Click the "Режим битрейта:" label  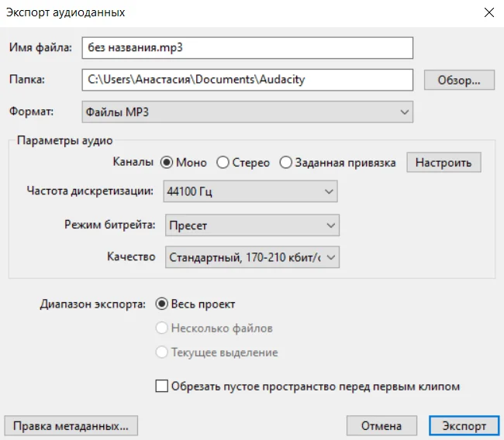pos(110,225)
